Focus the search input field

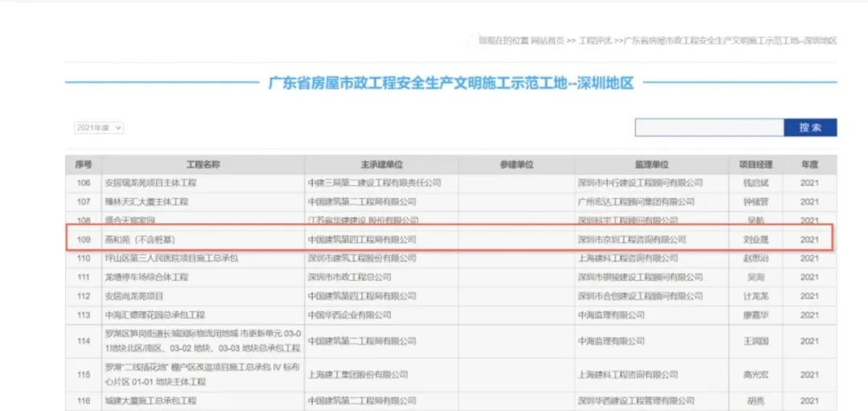pos(709,128)
